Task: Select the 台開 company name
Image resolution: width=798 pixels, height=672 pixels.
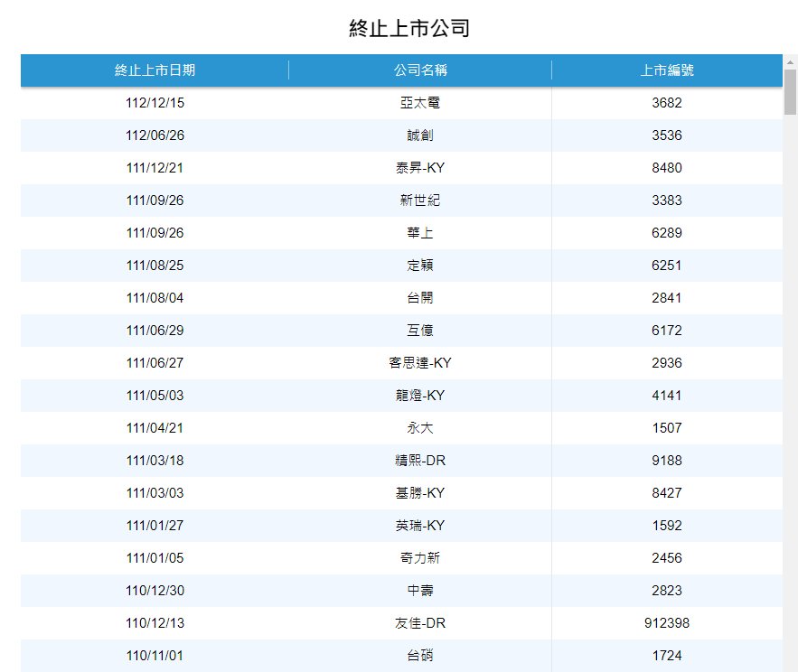Action: 420,298
